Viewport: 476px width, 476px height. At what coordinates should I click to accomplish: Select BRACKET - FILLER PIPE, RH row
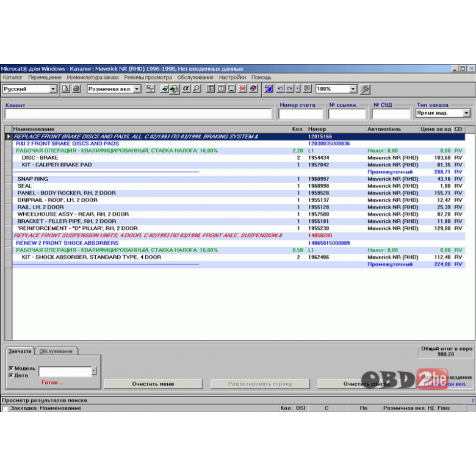239,222
